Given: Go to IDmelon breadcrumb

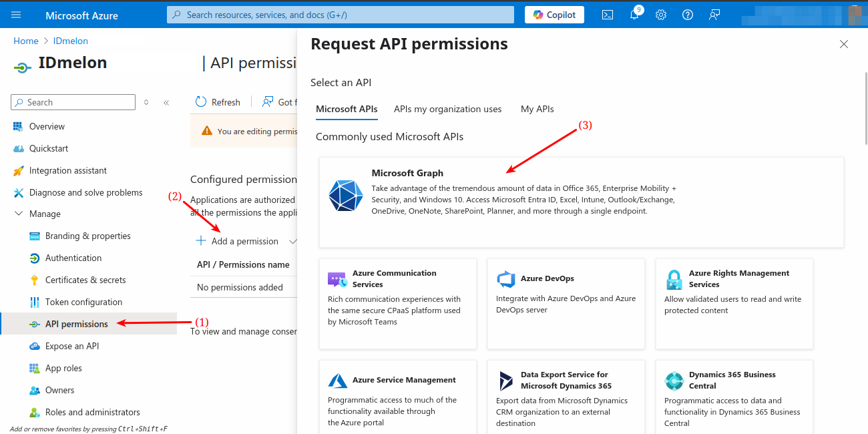Looking at the screenshot, I should click(x=71, y=41).
